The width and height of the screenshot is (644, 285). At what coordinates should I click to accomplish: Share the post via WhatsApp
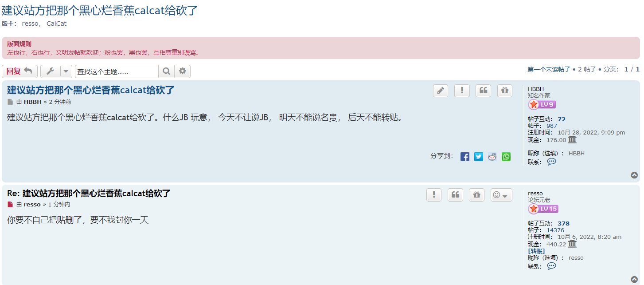(506, 157)
